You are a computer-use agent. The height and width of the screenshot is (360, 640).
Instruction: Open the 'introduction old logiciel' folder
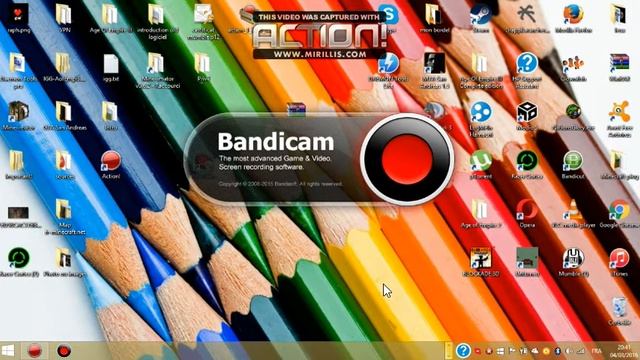pyautogui.click(x=157, y=22)
